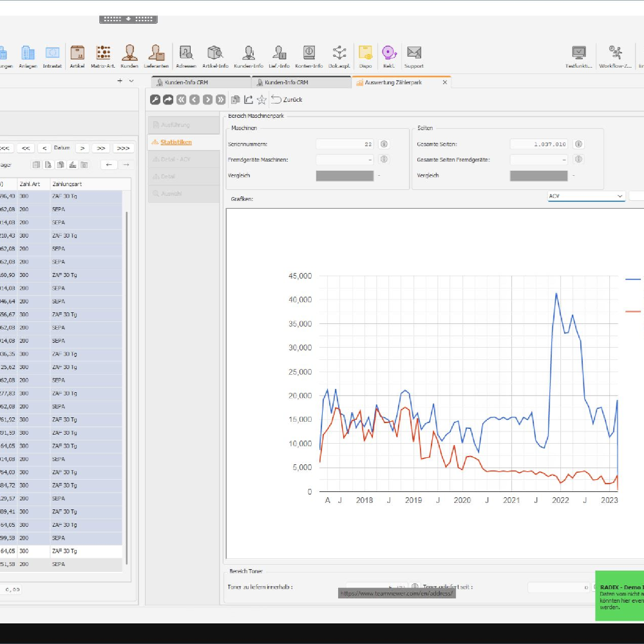
Task: Click the red legend line swatch
Action: click(633, 311)
